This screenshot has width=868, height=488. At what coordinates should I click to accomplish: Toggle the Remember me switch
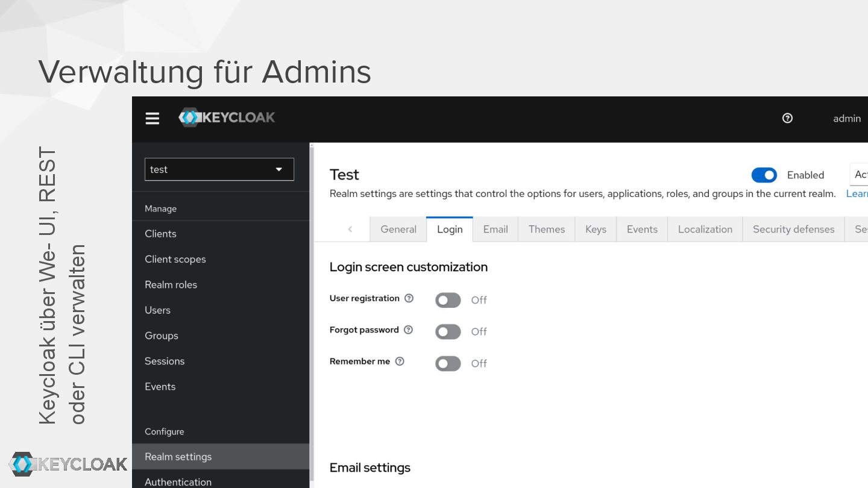pyautogui.click(x=448, y=363)
